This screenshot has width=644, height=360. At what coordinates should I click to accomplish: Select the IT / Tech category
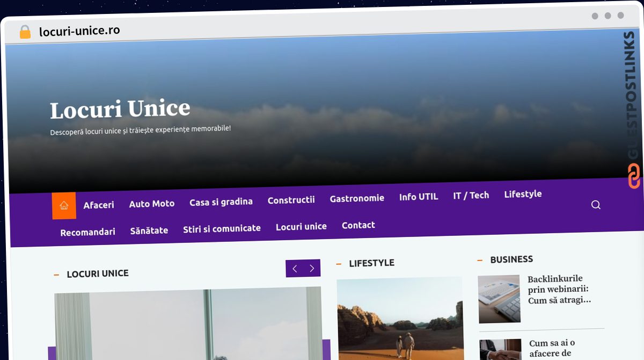[471, 196]
